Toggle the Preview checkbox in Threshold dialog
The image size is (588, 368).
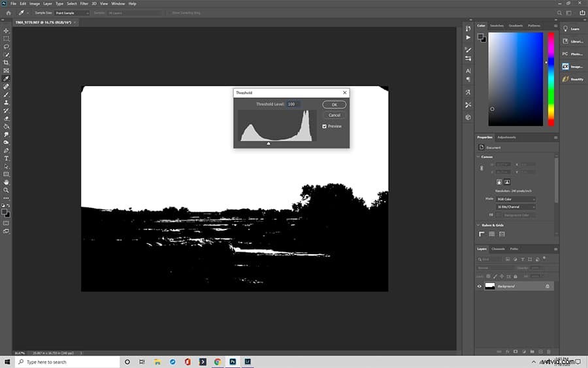pyautogui.click(x=324, y=126)
